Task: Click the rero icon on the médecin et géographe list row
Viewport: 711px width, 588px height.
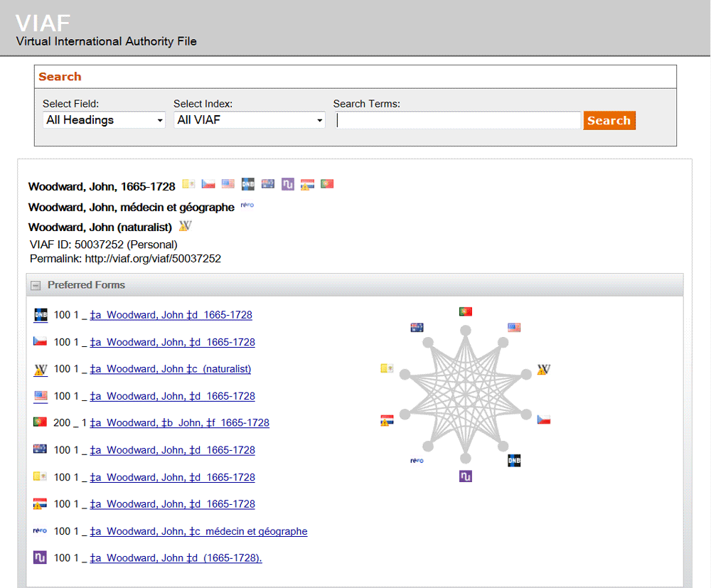Action: click(x=40, y=530)
